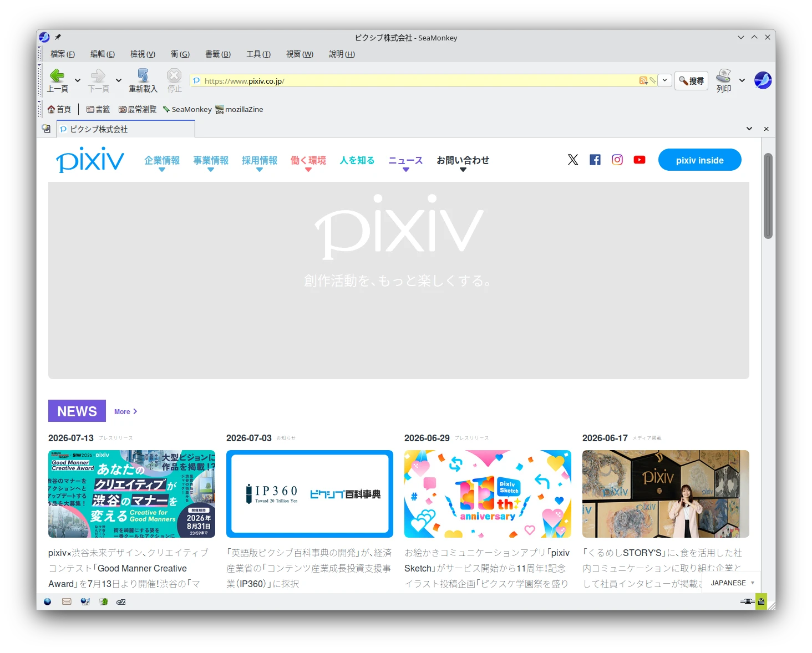
Task: Click the Print toolbar icon
Action: pyautogui.click(x=723, y=75)
